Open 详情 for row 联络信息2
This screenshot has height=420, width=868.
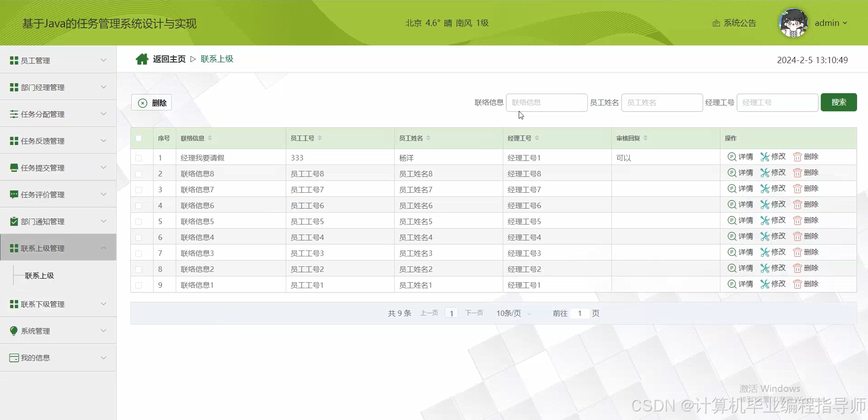(x=740, y=268)
